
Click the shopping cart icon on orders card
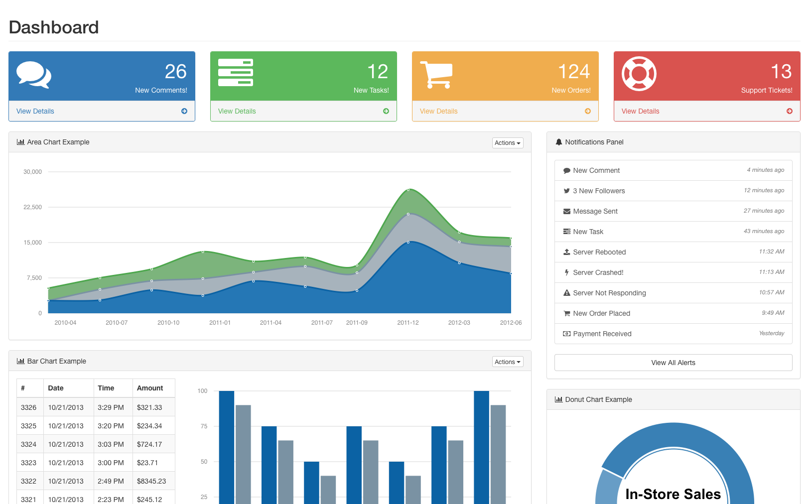pyautogui.click(x=436, y=75)
